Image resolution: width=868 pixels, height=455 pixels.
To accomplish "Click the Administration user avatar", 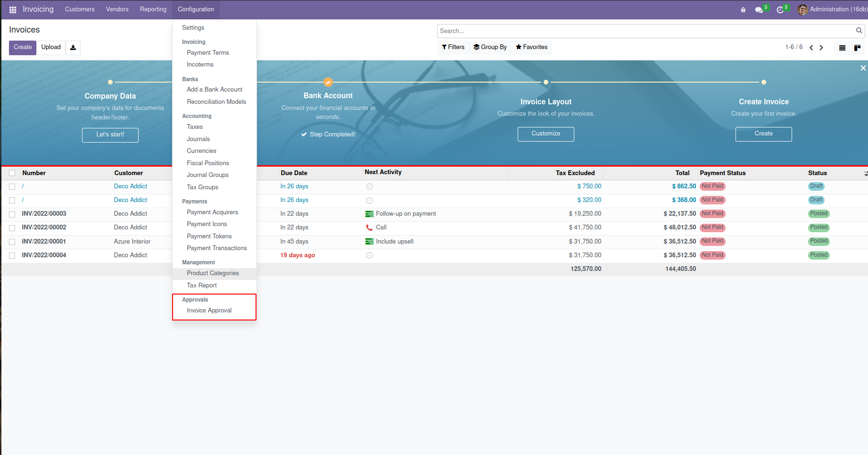I will [802, 9].
